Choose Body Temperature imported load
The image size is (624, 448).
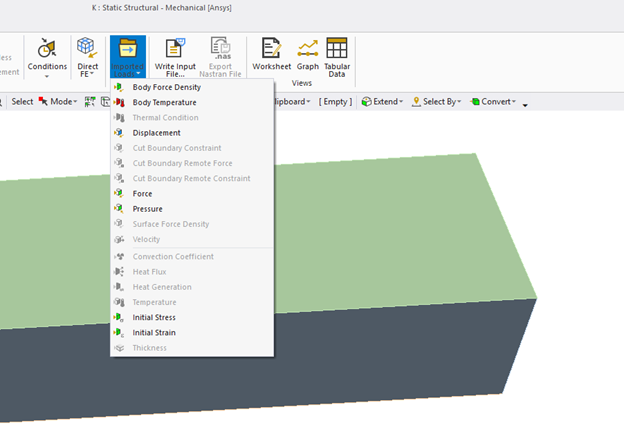coord(164,102)
